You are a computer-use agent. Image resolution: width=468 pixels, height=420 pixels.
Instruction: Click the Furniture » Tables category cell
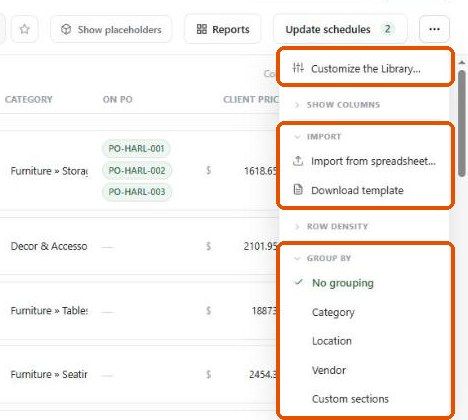click(49, 311)
